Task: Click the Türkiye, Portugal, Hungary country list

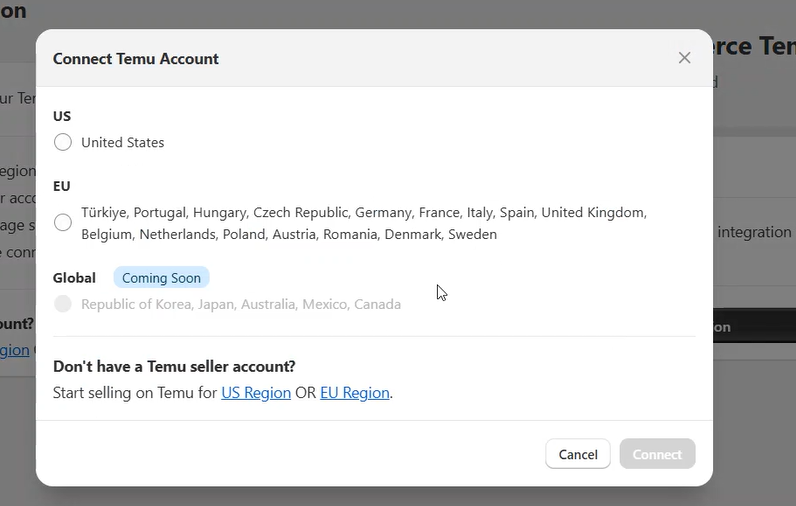Action: (364, 223)
